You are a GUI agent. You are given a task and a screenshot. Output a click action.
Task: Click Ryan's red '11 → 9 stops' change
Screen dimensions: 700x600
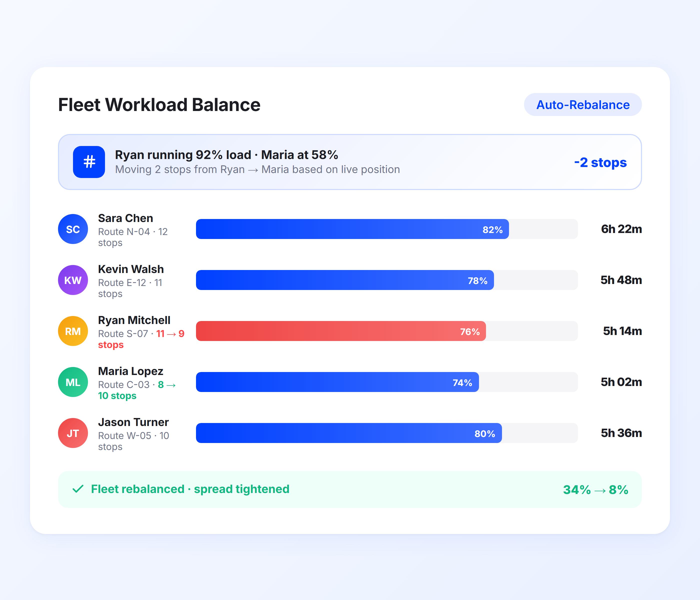(141, 339)
